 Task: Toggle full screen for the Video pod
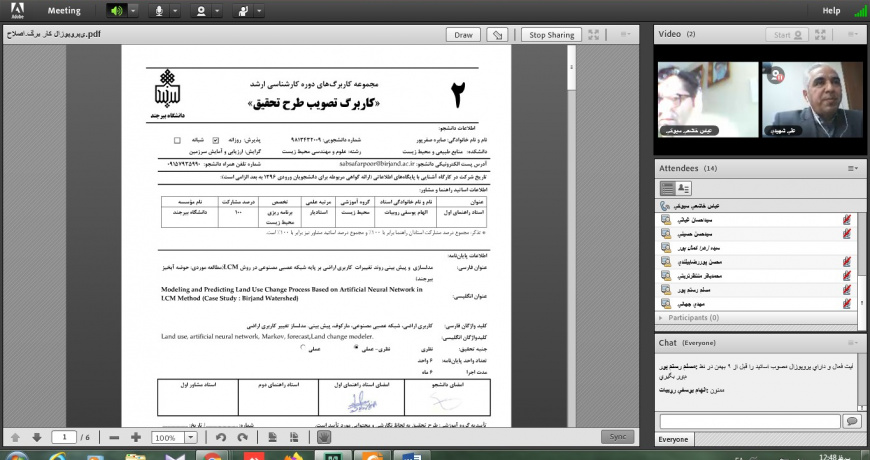[x=820, y=34]
